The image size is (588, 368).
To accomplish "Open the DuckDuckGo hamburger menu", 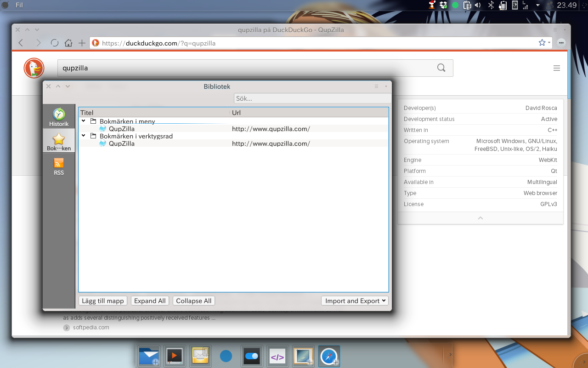I will pos(557,68).
